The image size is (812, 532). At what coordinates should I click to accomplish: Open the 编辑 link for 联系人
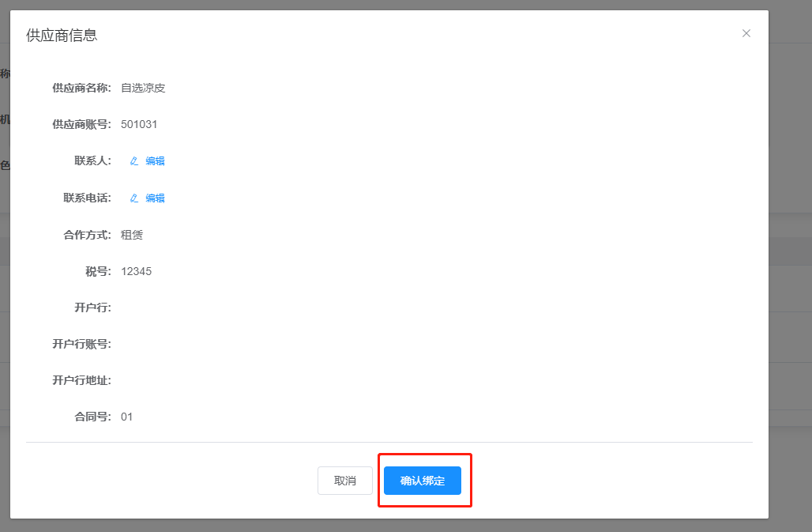click(x=155, y=161)
